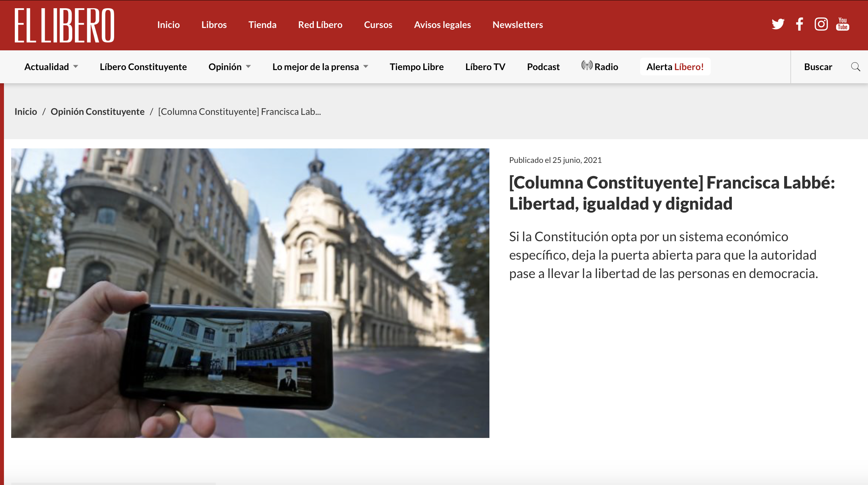The image size is (868, 485).
Task: Click the article headline Francisca Labbé
Action: point(672,193)
